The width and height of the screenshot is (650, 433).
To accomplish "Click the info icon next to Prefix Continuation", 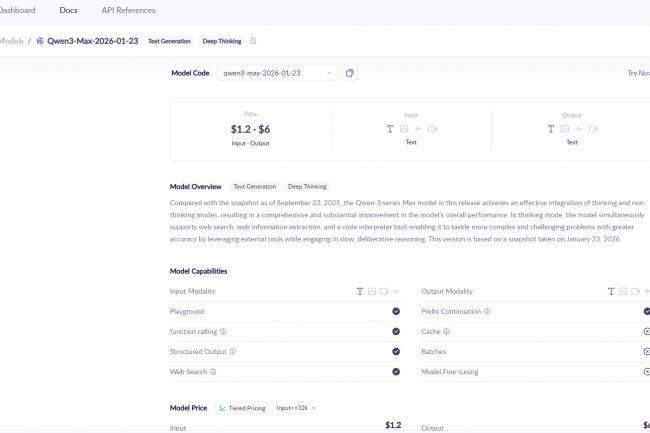I will pyautogui.click(x=487, y=312).
